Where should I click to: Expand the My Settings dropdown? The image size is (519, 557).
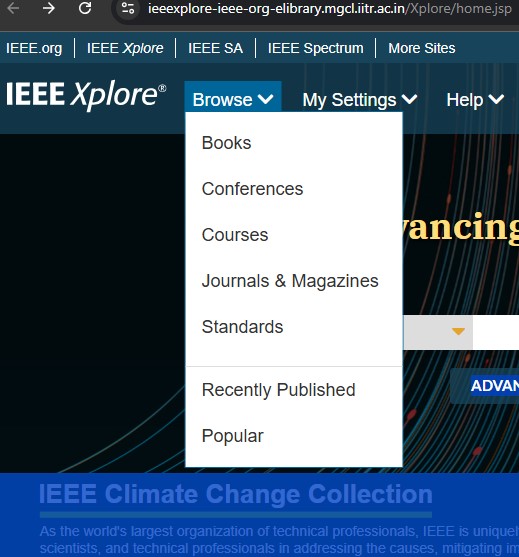[359, 100]
